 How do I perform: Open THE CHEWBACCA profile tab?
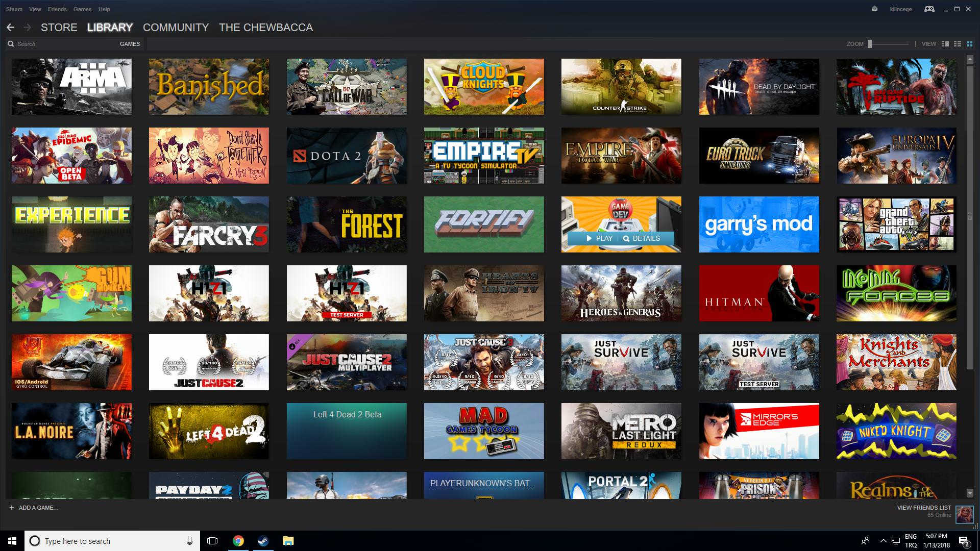point(266,28)
